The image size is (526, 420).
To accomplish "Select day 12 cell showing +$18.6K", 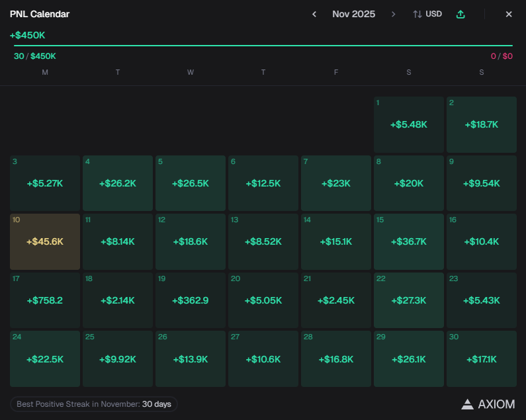I will click(191, 241).
